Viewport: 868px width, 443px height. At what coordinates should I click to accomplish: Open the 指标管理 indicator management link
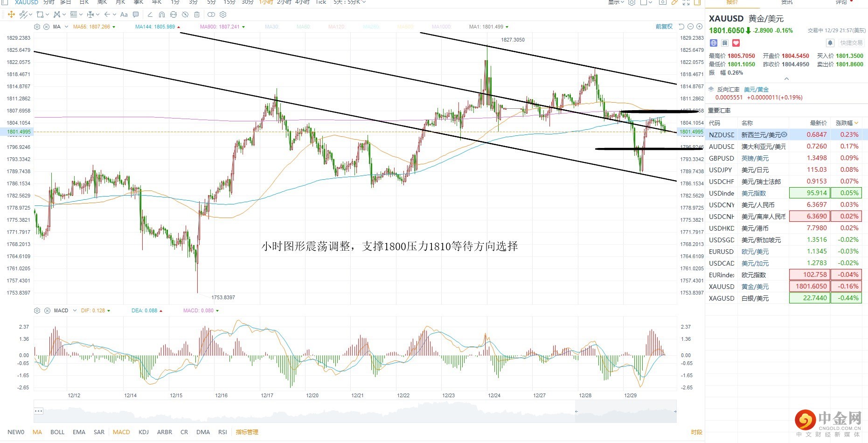pos(247,432)
